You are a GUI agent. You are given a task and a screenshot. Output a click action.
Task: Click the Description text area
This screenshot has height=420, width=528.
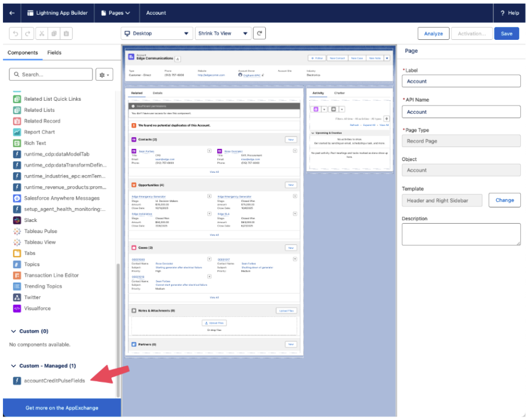coord(461,234)
